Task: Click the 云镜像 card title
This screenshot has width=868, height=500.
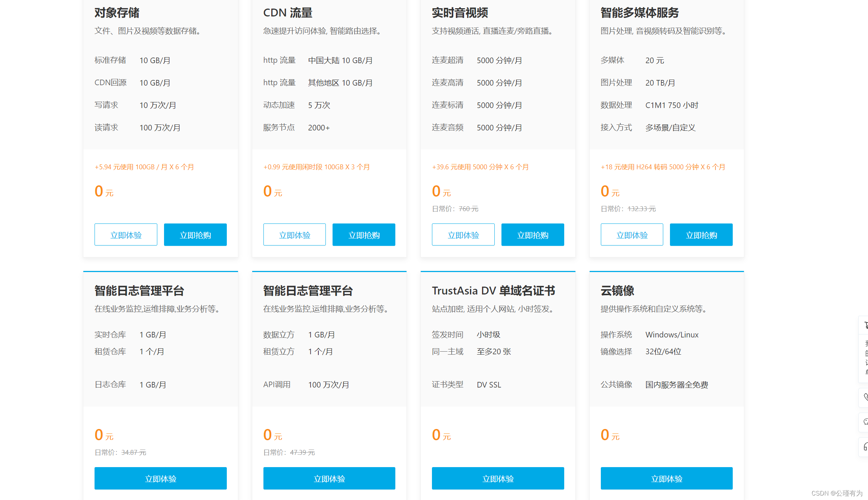Action: [x=617, y=291]
